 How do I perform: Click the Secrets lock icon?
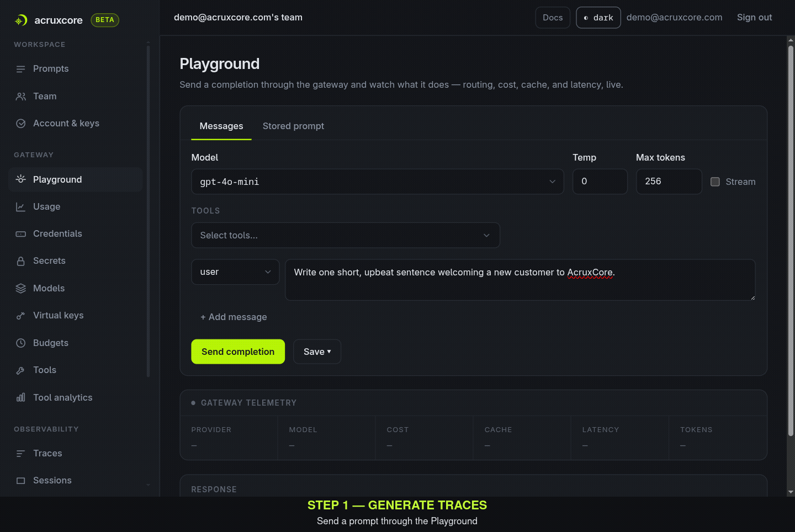point(21,261)
